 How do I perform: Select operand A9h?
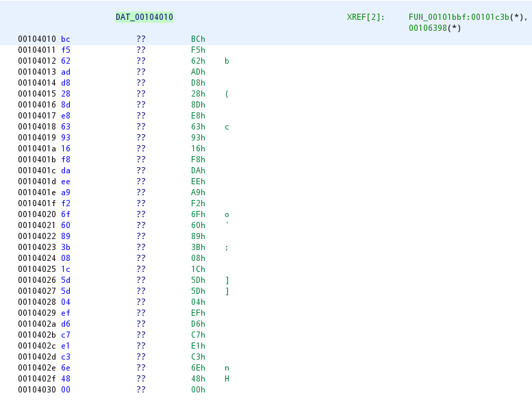[198, 192]
